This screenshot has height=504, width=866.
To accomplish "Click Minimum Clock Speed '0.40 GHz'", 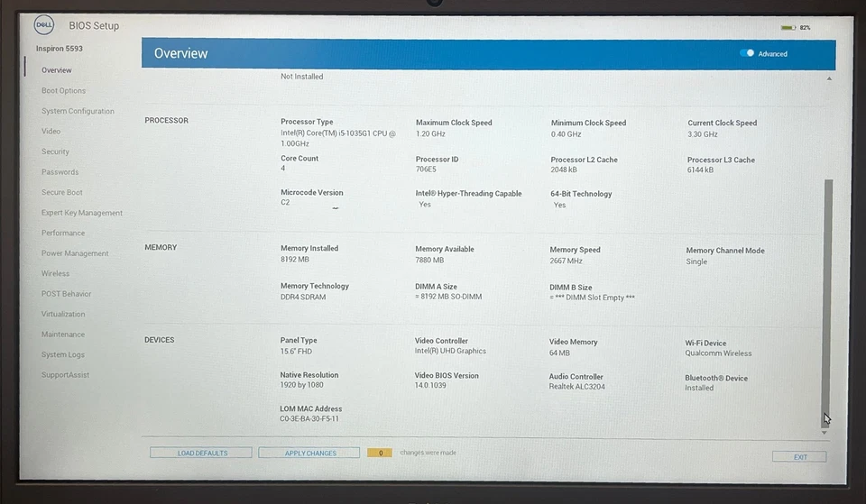I will tap(567, 134).
